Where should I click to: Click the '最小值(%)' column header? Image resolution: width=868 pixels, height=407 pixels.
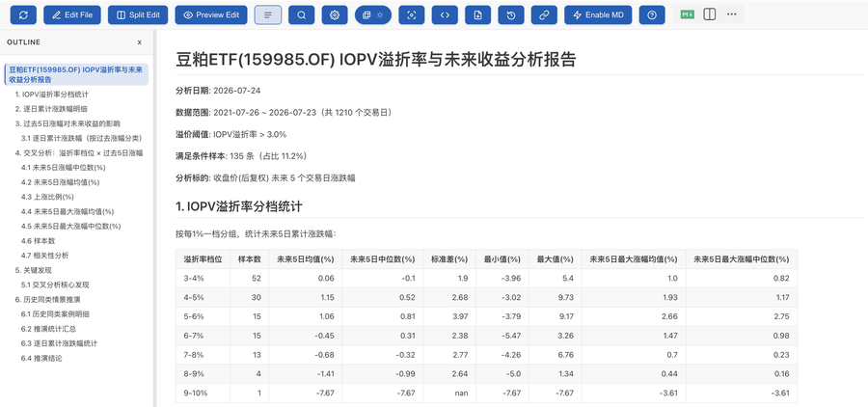[x=502, y=259]
